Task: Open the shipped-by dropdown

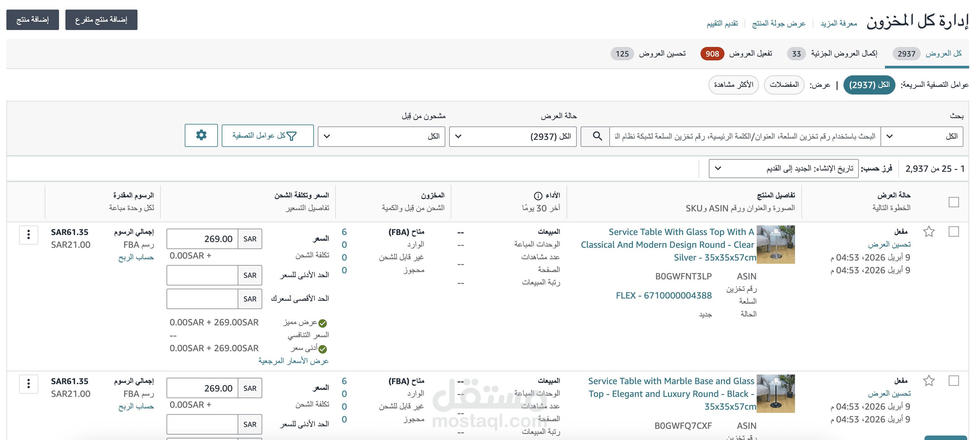Action: 381,136
